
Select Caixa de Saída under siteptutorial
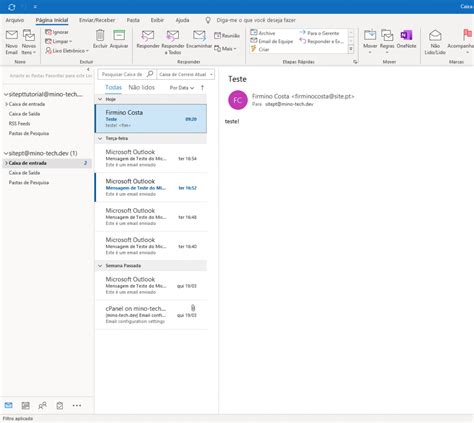click(24, 114)
